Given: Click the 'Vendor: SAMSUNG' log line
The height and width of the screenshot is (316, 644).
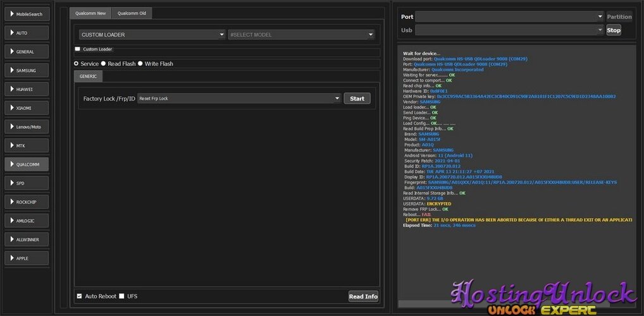Looking at the screenshot, I should pos(422,102).
